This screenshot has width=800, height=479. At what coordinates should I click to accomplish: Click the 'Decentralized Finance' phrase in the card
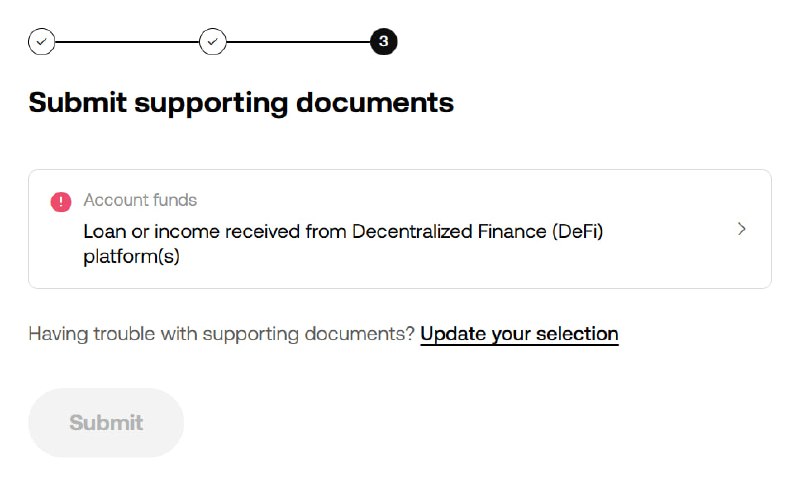[x=449, y=232]
